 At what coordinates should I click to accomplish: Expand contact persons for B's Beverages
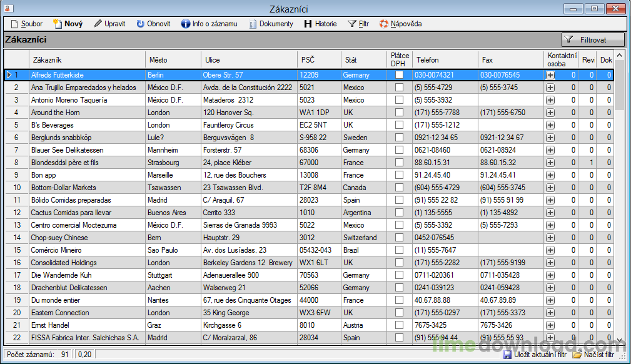pyautogui.click(x=550, y=125)
